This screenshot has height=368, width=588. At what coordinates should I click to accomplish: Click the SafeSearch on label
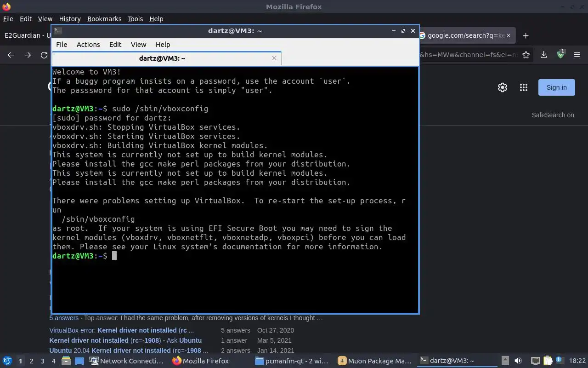pos(553,115)
